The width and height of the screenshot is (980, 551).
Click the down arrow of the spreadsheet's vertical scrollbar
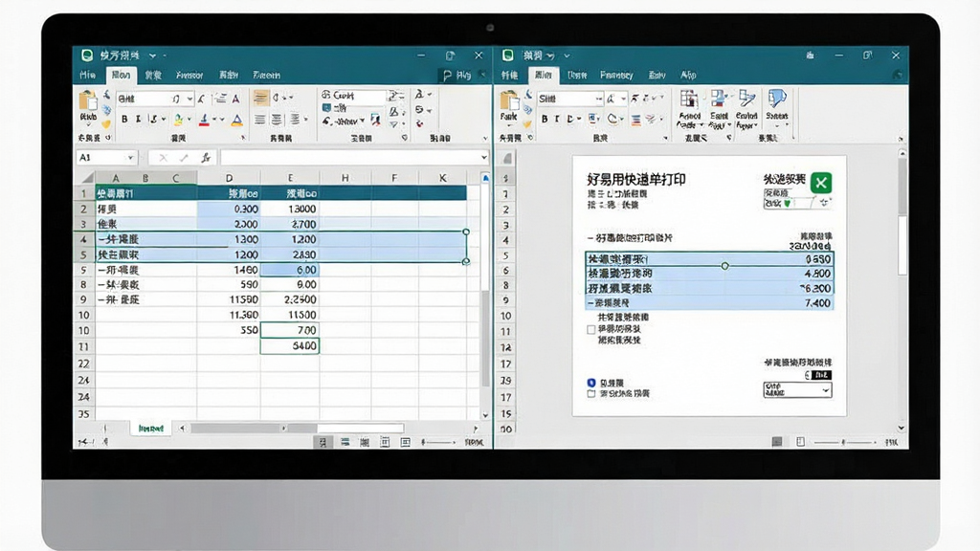[x=485, y=415]
